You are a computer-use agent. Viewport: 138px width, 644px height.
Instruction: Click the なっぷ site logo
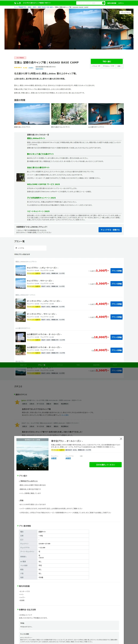click(x=18, y=3)
